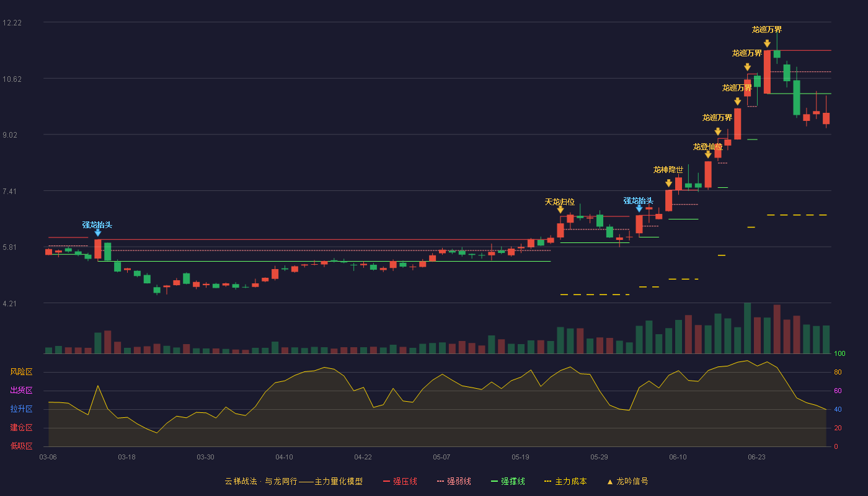Click the 10.62 price axis label

[12, 79]
